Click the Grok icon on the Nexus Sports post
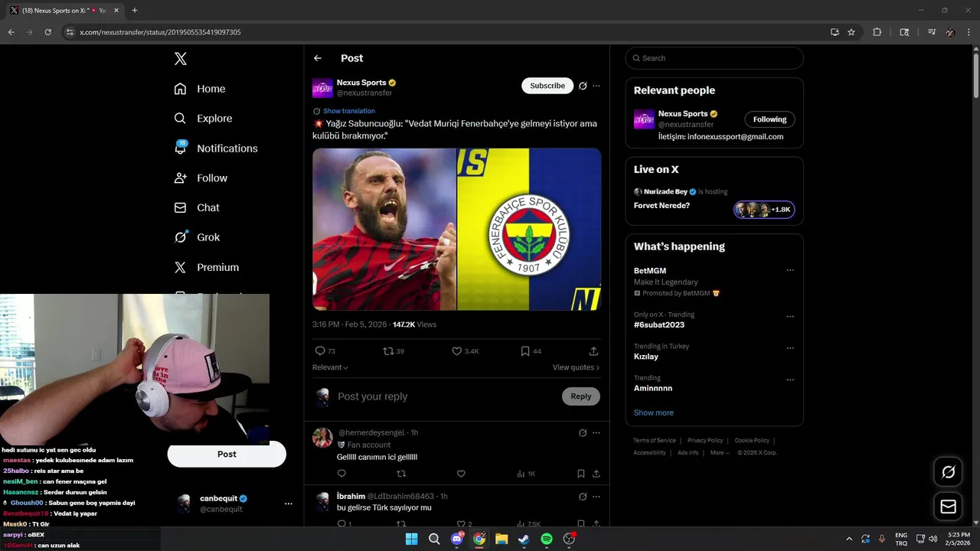 click(x=583, y=86)
